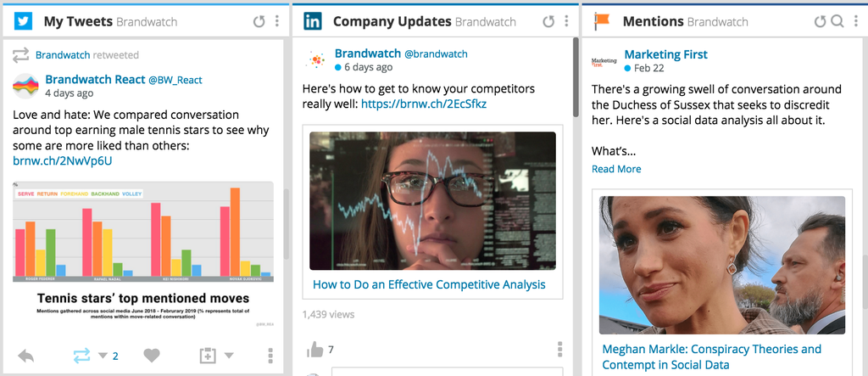Open How to Do an Effective Competitive Analysis
This screenshot has width=868, height=376.
[x=429, y=285]
